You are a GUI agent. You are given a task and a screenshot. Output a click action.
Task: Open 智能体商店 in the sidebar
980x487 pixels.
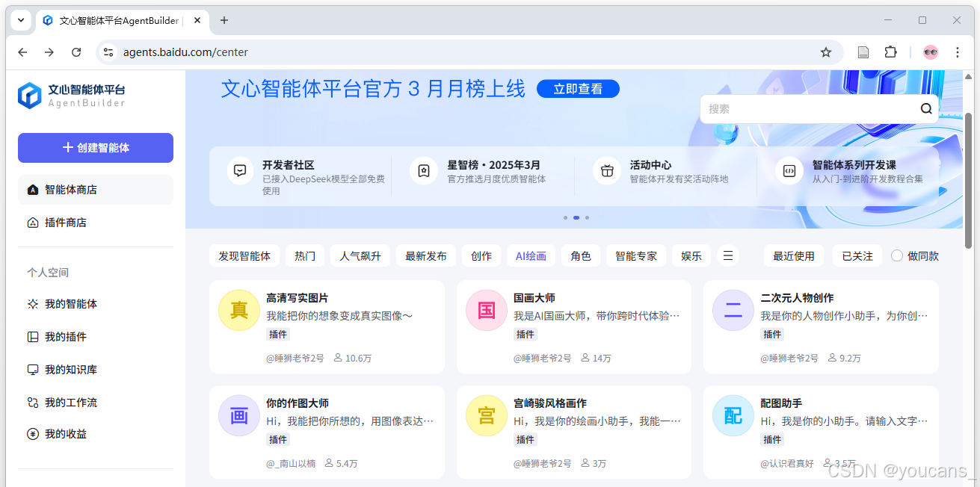click(x=96, y=190)
